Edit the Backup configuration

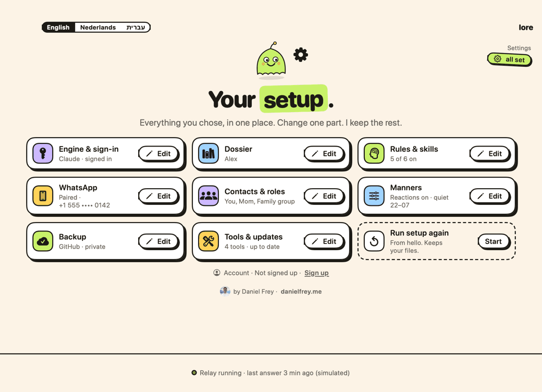pos(158,241)
